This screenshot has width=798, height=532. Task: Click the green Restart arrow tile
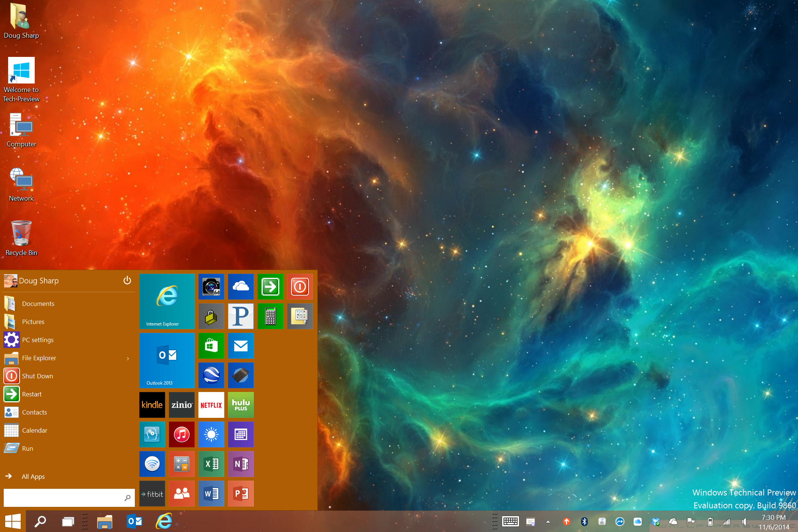[270, 287]
